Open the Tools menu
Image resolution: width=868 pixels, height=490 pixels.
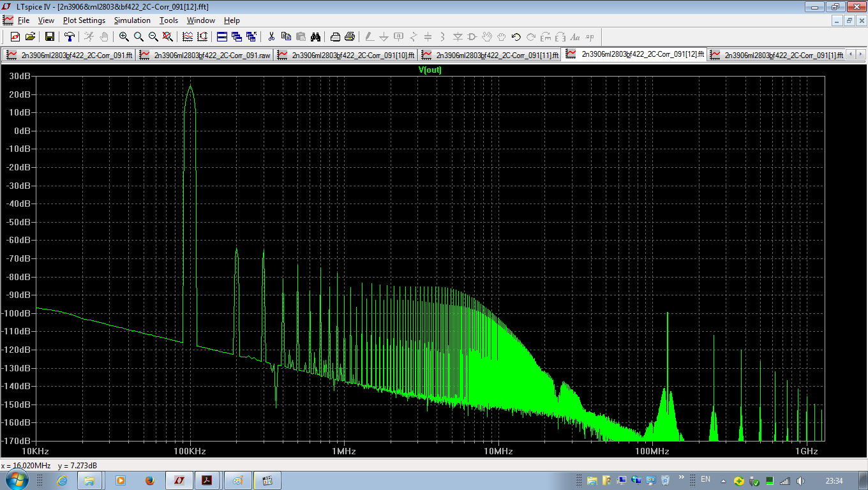click(168, 20)
